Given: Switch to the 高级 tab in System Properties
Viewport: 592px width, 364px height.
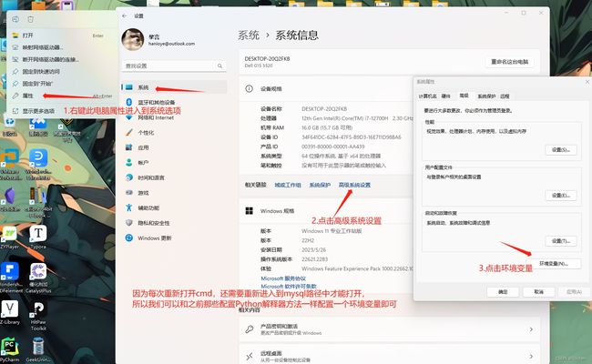Looking at the screenshot, I should 464,96.
